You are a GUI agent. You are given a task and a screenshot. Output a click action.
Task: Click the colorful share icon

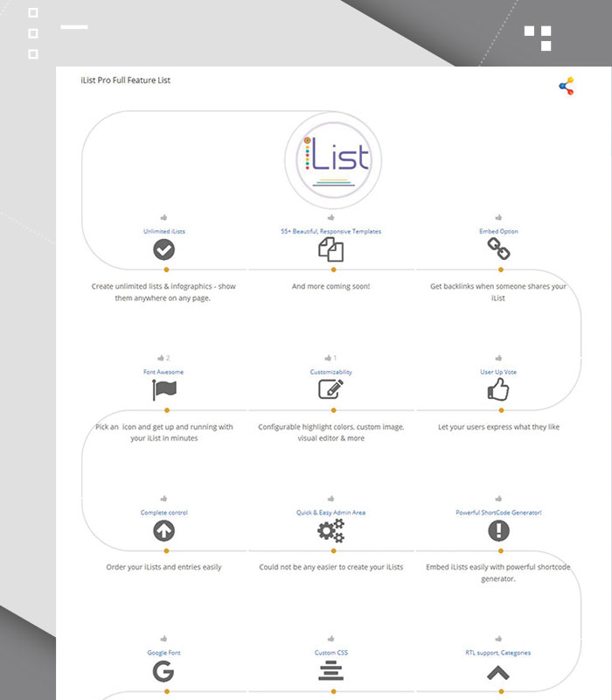point(567,86)
